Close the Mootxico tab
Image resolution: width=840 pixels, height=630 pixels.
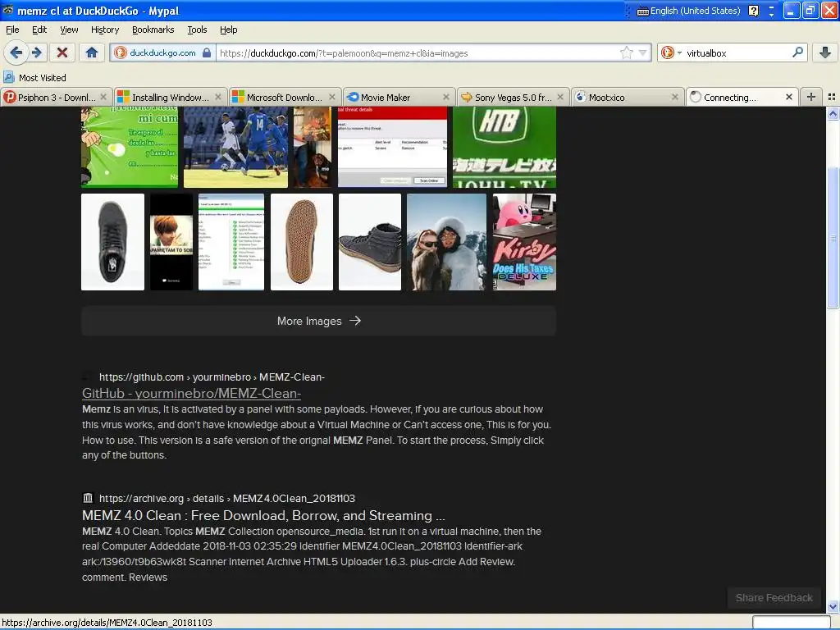[x=675, y=97]
